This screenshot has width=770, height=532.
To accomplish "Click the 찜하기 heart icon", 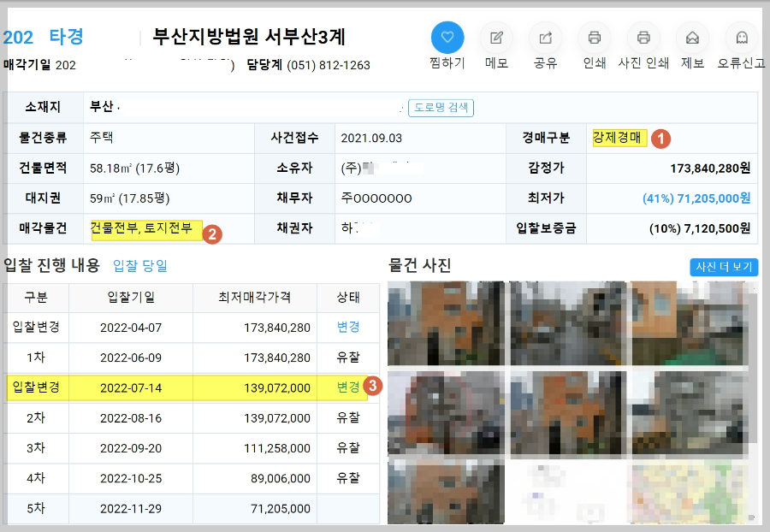I will tap(447, 38).
